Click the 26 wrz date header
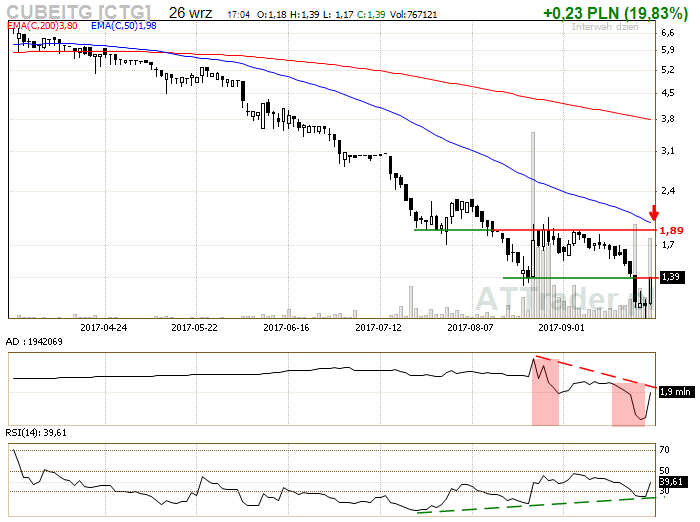 tap(190, 13)
